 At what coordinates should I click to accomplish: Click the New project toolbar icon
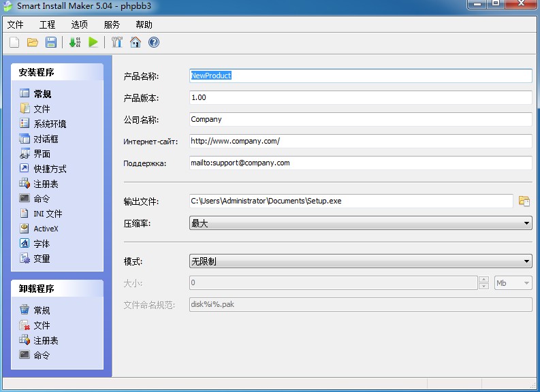tap(14, 42)
